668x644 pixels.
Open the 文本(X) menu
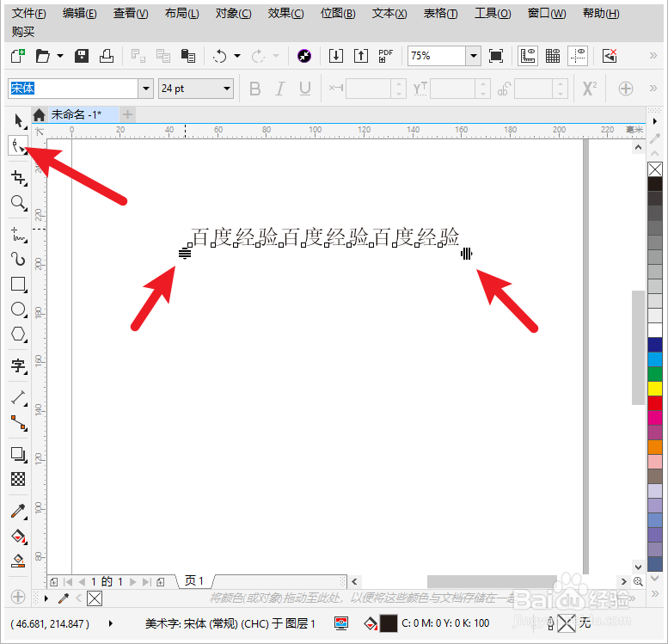pos(389,14)
